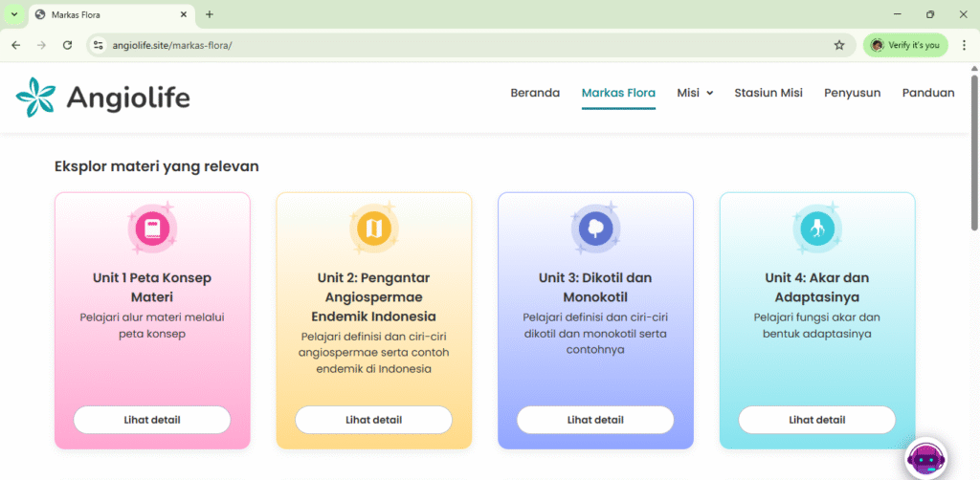Click the Unit 4 root icon
Viewport: 980px width, 480px height.
816,229
